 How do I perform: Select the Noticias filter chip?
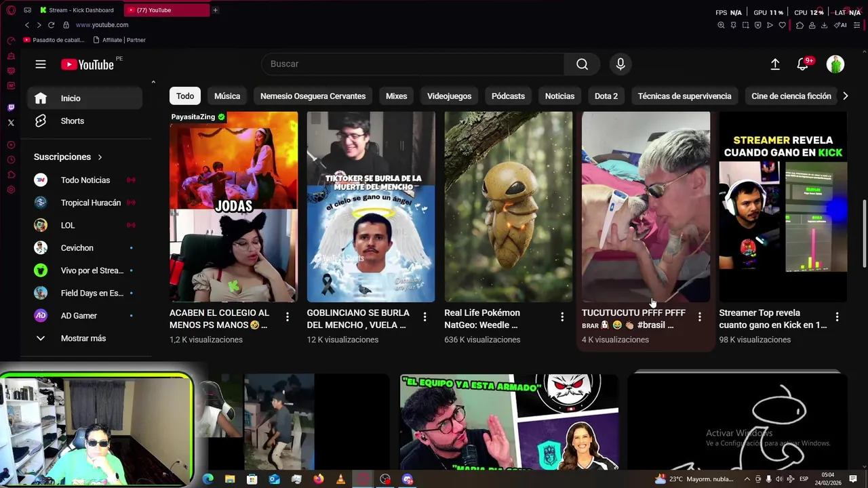coord(559,96)
